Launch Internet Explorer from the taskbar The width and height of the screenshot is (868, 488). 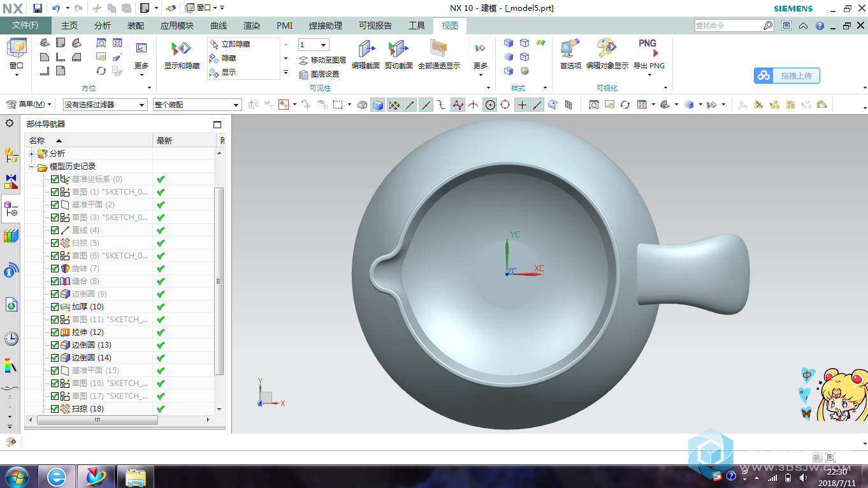click(57, 477)
